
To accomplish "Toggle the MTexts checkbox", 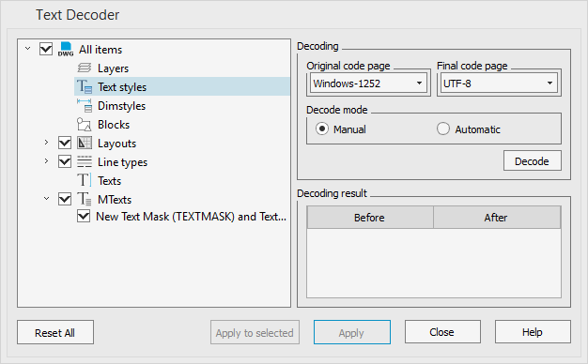I will point(65,199).
